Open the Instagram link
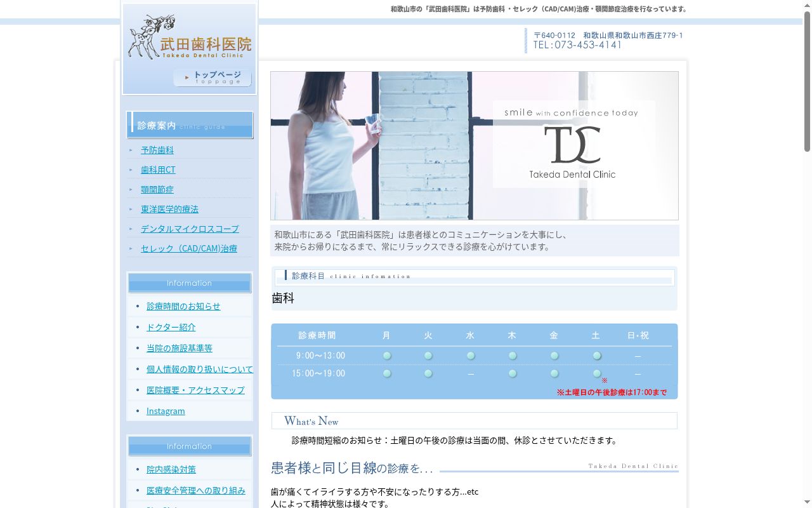 tap(166, 411)
